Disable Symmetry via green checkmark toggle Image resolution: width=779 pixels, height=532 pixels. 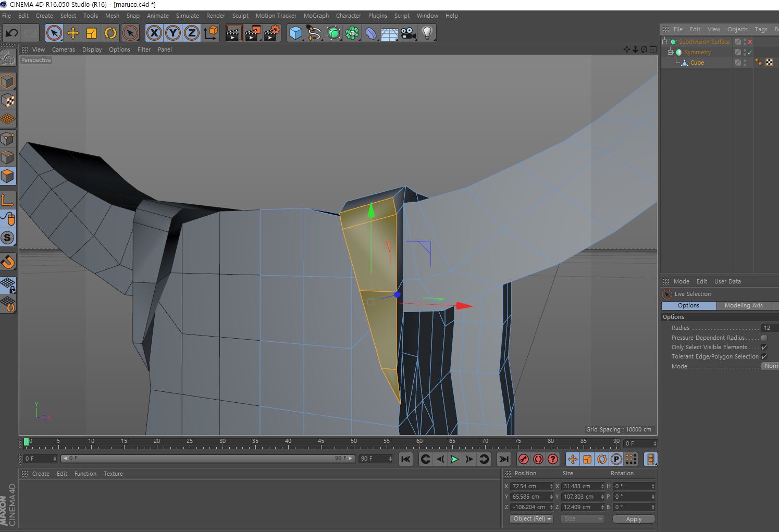tap(750, 52)
